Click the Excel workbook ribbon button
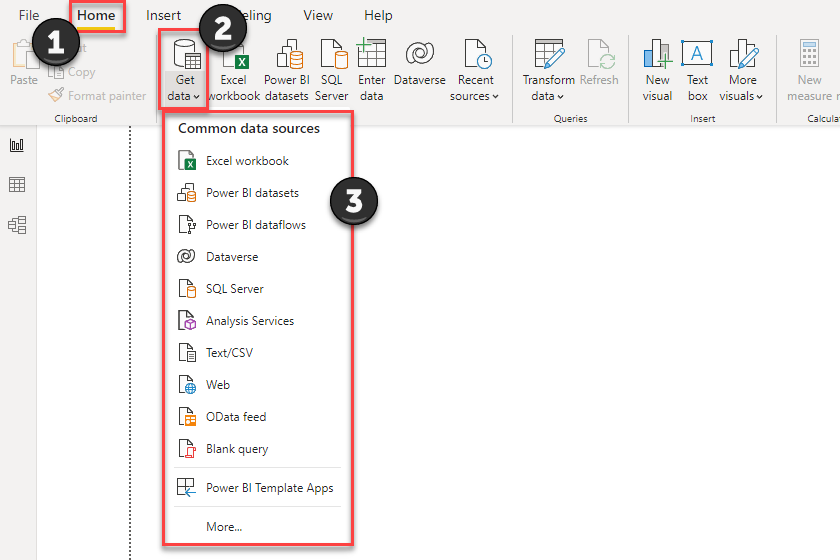Image resolution: width=840 pixels, height=560 pixels. point(234,70)
